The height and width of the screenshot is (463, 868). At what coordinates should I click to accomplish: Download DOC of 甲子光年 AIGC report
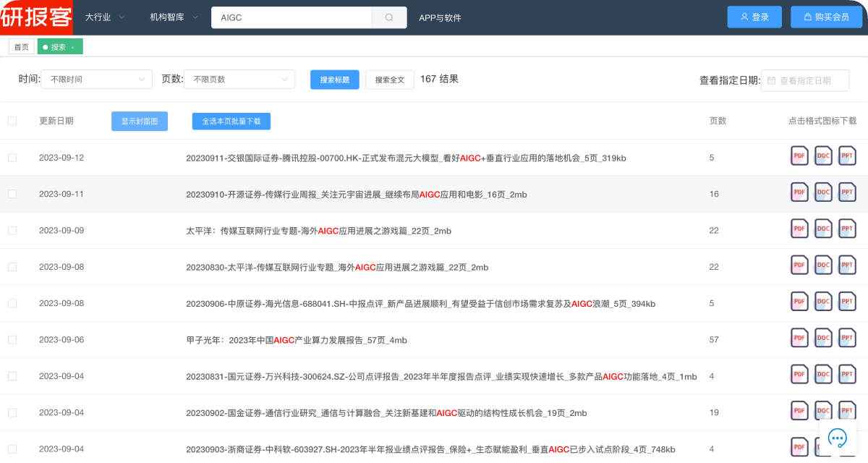[823, 338]
